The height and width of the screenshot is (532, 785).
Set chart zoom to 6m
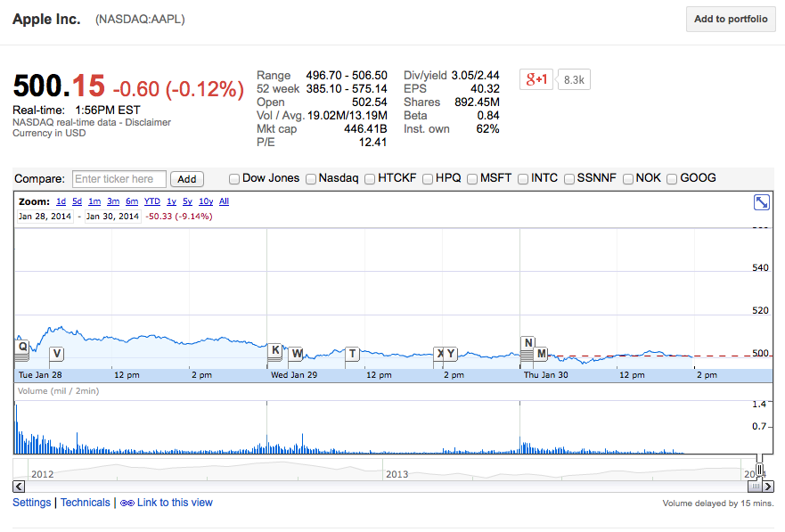click(x=132, y=201)
